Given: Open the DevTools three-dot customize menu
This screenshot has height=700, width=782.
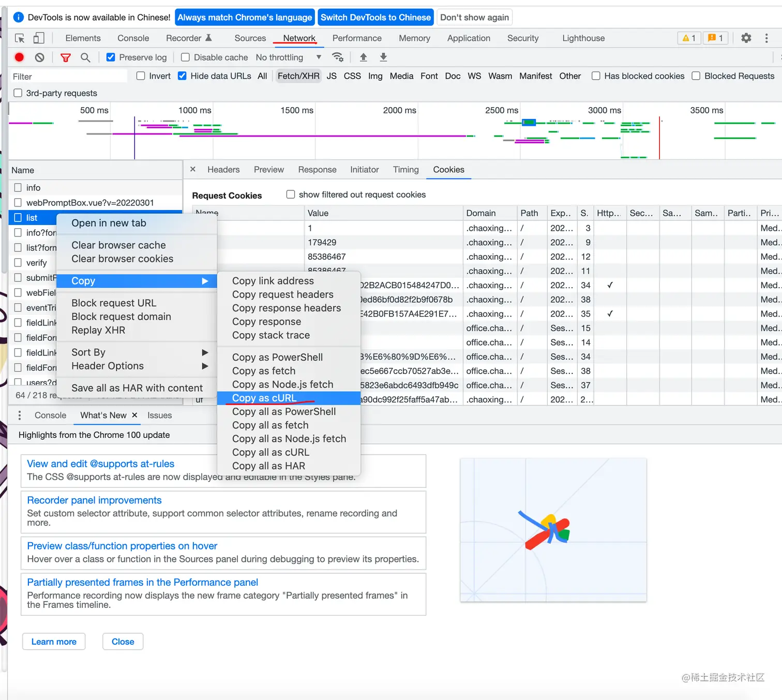Looking at the screenshot, I should click(x=766, y=38).
